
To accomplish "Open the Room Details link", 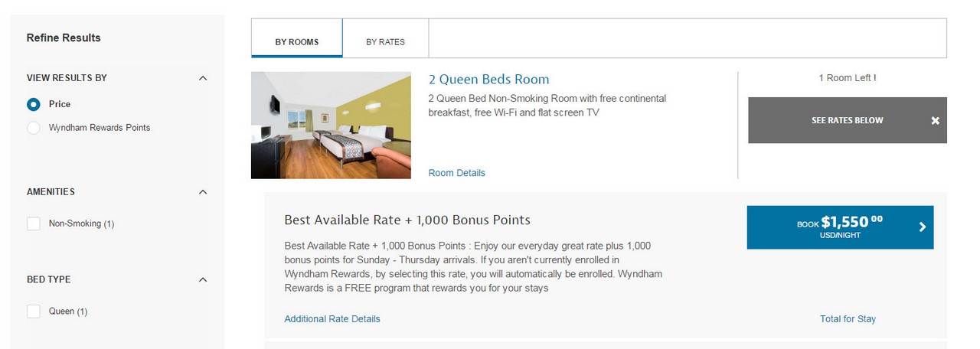I will pos(456,173).
